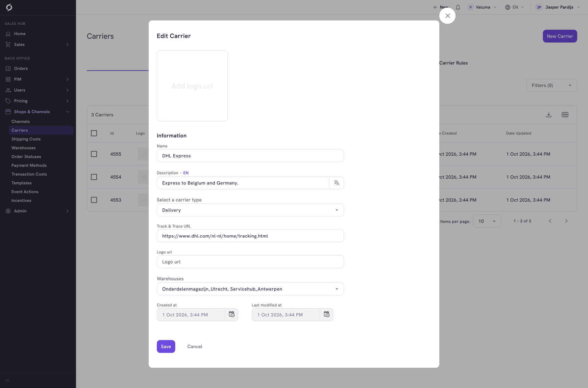Viewport: 588px width, 388px height.
Task: Click the Name input field
Action: [x=250, y=156]
